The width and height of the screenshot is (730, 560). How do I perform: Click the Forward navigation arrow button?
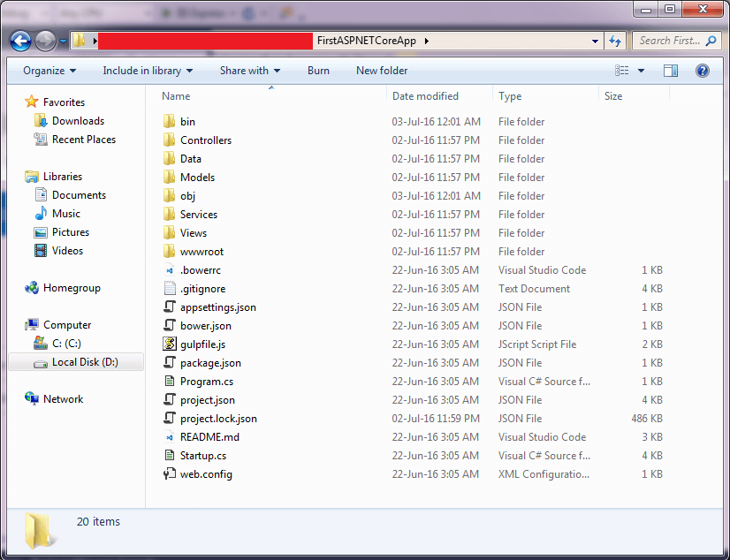click(45, 41)
